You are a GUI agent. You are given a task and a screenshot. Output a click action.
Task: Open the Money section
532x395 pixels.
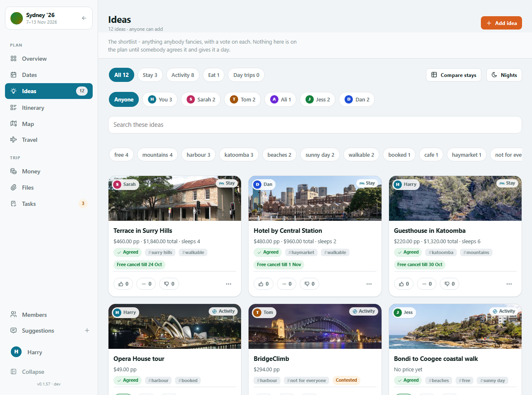pyautogui.click(x=49, y=171)
